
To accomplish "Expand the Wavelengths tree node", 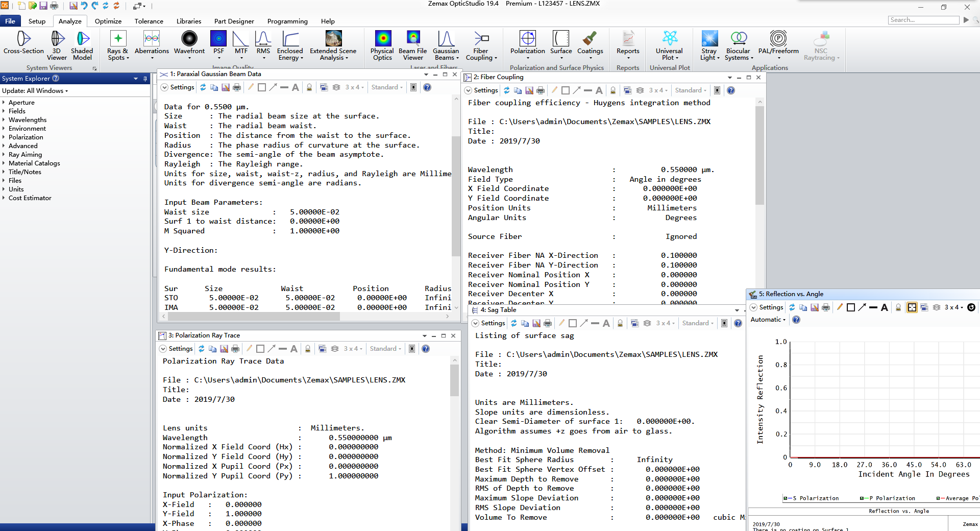I will click(4, 120).
